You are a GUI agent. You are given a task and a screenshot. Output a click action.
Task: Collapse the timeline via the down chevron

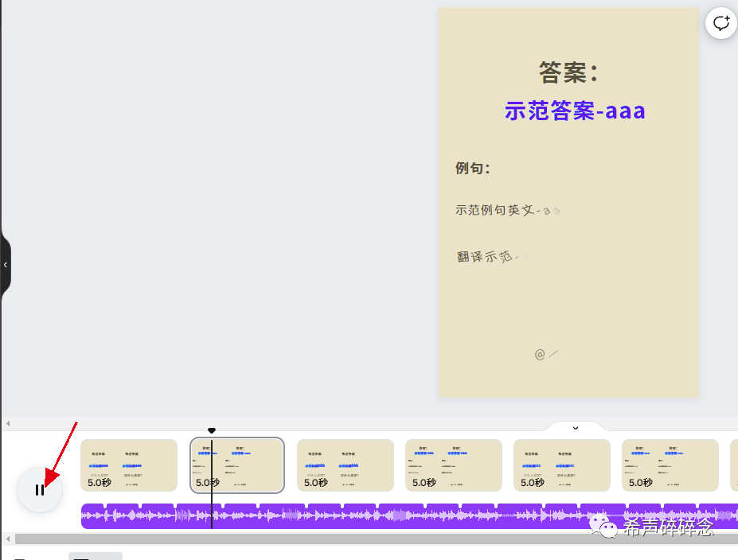[x=575, y=428]
